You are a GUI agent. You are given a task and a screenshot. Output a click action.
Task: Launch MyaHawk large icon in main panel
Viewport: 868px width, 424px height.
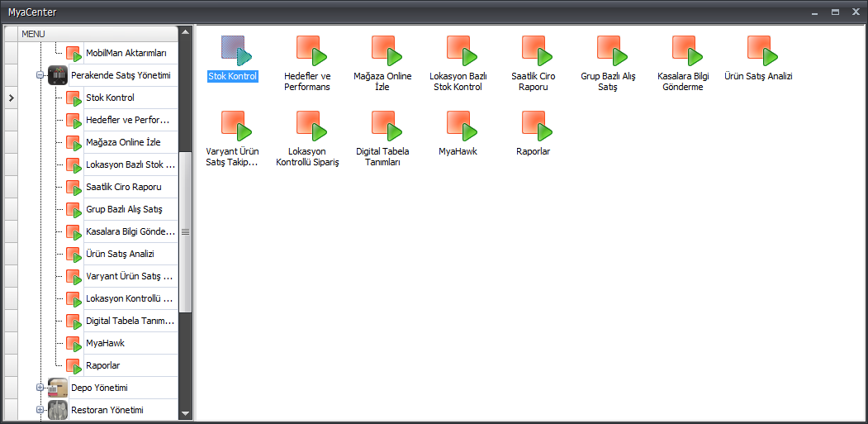(462, 126)
